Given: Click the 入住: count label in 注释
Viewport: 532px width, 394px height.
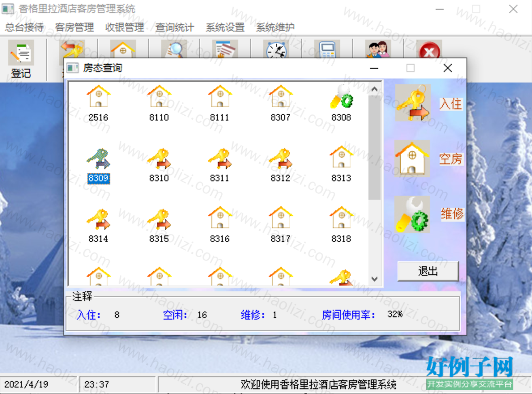Looking at the screenshot, I should [x=89, y=315].
